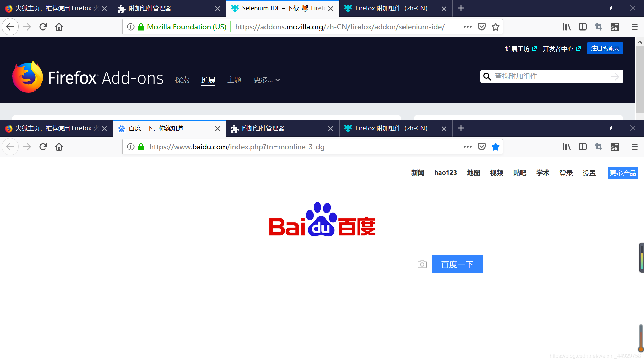Viewport: 644px width, 362px height.
Task: Open Library in the bottom Firefox window
Action: (567, 147)
